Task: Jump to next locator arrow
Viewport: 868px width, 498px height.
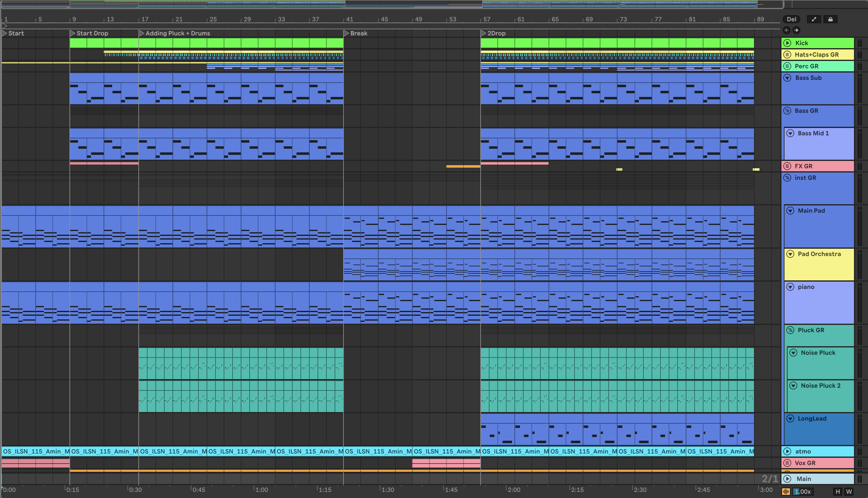Action: (796, 30)
